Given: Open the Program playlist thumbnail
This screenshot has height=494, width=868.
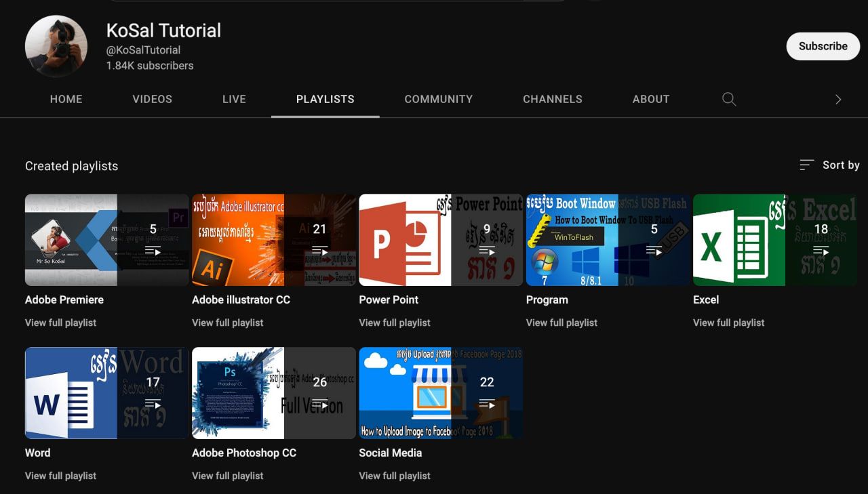Looking at the screenshot, I should click(608, 240).
